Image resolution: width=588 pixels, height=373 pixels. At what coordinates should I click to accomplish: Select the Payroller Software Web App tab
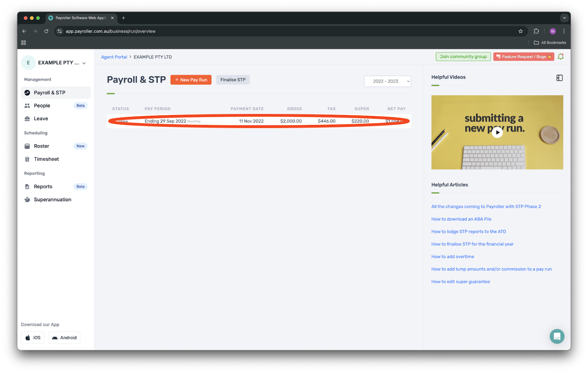[x=81, y=18]
